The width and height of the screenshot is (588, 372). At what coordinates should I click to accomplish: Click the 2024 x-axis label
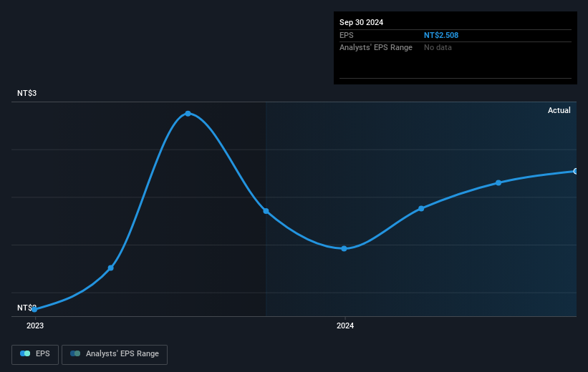tap(345, 325)
